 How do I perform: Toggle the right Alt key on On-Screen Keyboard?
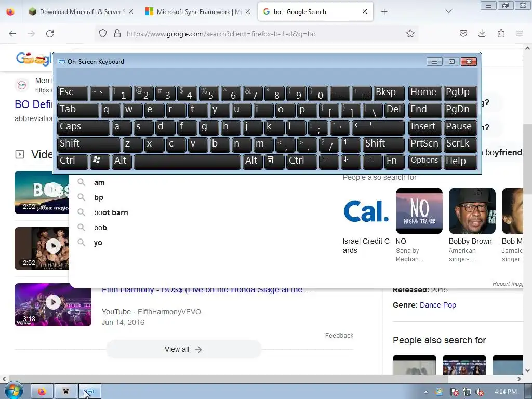pos(253,162)
